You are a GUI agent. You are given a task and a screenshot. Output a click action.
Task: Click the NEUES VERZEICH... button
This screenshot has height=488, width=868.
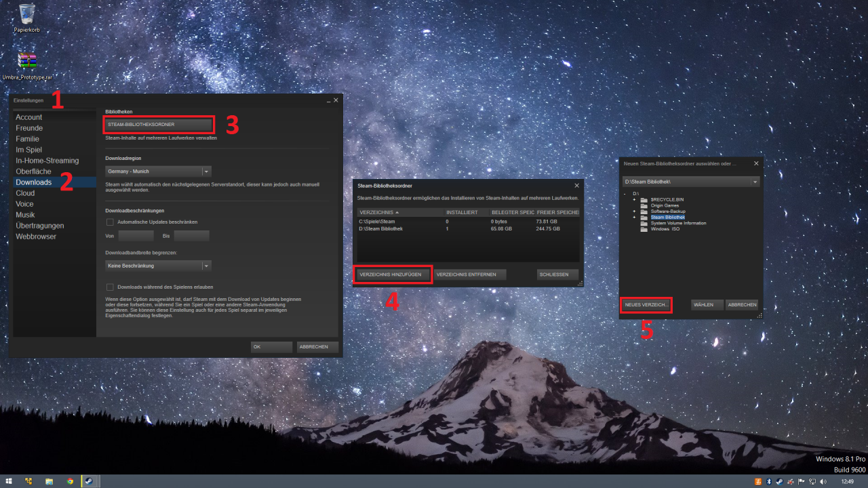pos(646,305)
